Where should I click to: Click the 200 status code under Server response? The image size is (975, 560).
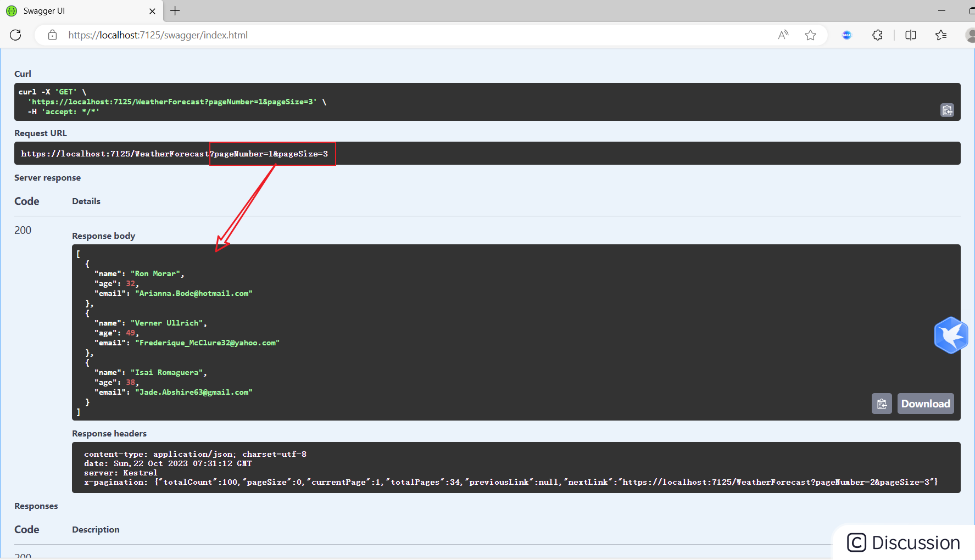(x=23, y=230)
